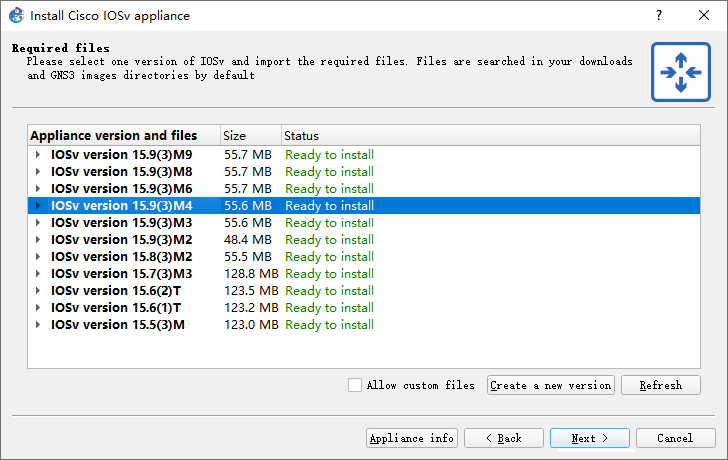Select IOSv version 15.9(3)M8 label
This screenshot has height=460, width=728.
(x=122, y=172)
